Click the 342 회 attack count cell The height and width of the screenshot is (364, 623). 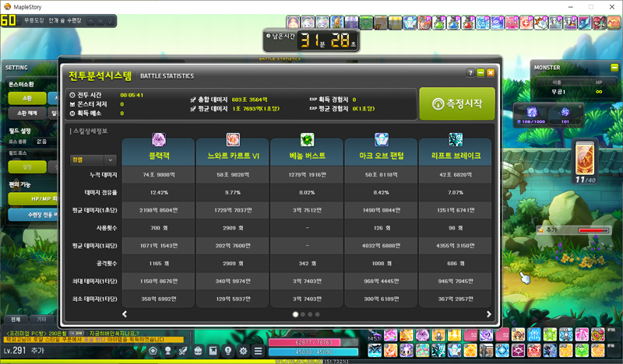click(x=307, y=263)
